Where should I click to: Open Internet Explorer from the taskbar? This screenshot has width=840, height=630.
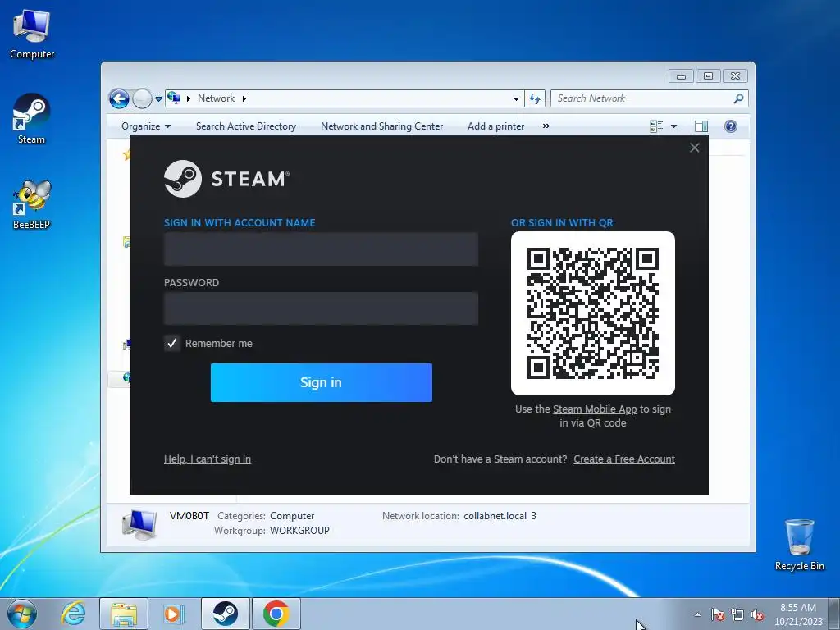click(x=73, y=614)
